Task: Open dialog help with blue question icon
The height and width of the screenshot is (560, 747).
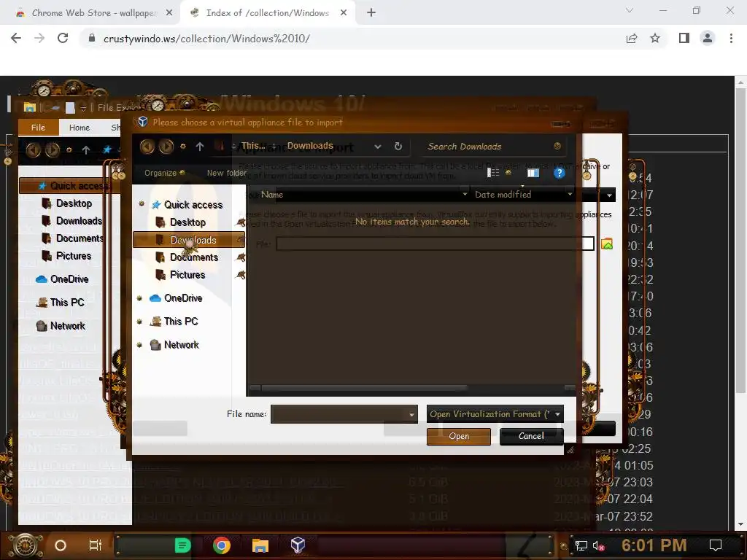Action: (x=560, y=173)
